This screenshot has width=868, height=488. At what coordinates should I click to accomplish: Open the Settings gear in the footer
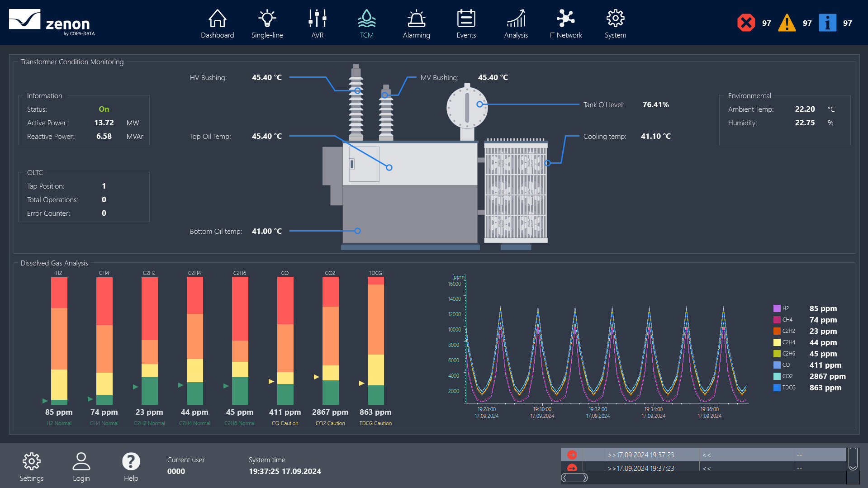(x=31, y=461)
